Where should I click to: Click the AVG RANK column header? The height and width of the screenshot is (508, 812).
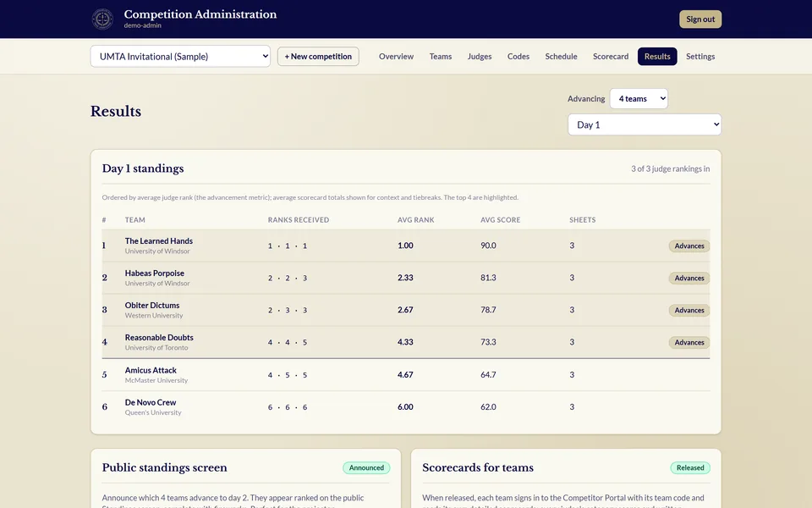coord(416,220)
